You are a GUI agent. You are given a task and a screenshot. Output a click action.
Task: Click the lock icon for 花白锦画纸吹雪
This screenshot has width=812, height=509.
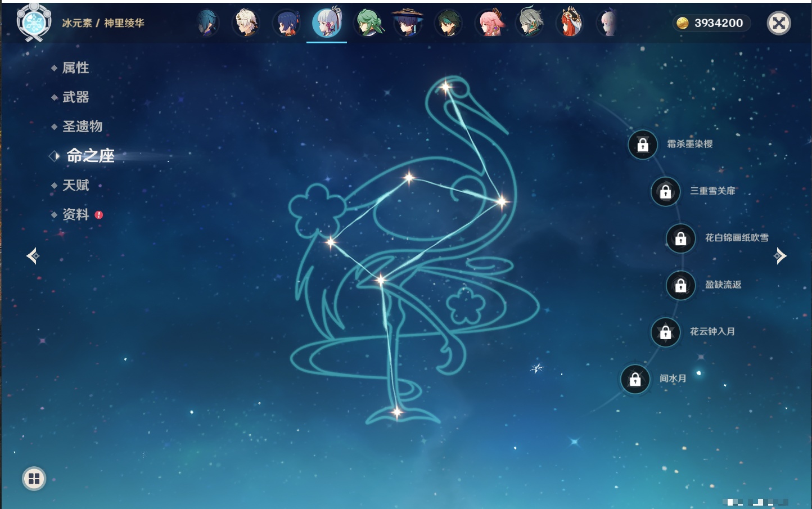pyautogui.click(x=680, y=238)
